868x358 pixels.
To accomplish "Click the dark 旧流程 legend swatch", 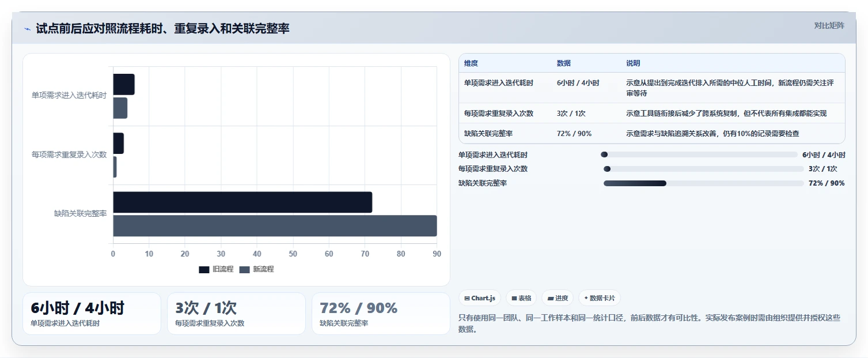I will [204, 270].
